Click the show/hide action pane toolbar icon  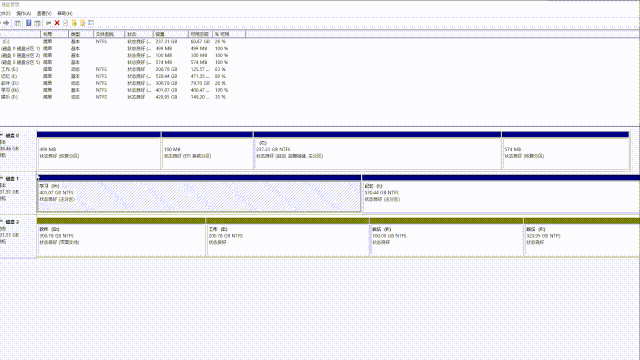point(37,23)
